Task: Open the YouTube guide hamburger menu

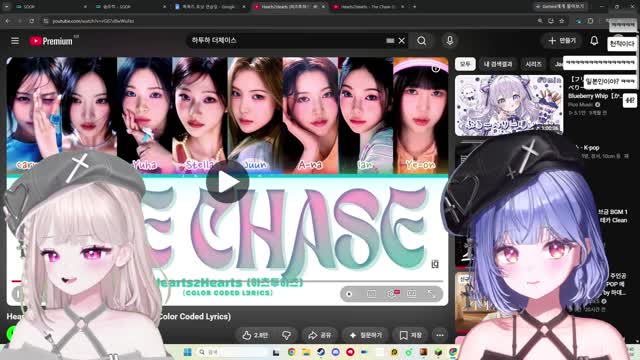Action: tap(15, 41)
